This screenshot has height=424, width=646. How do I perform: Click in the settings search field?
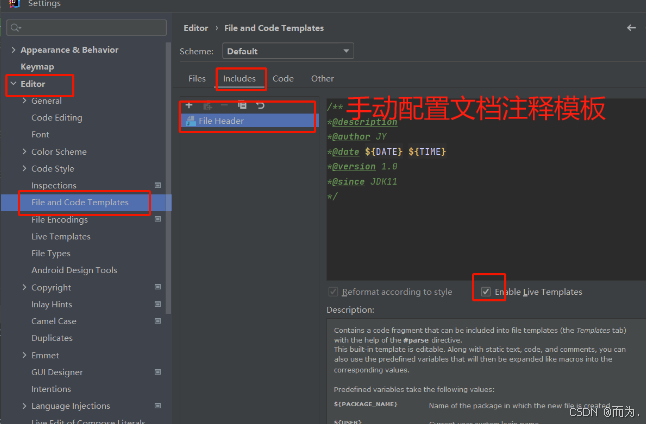point(87,28)
